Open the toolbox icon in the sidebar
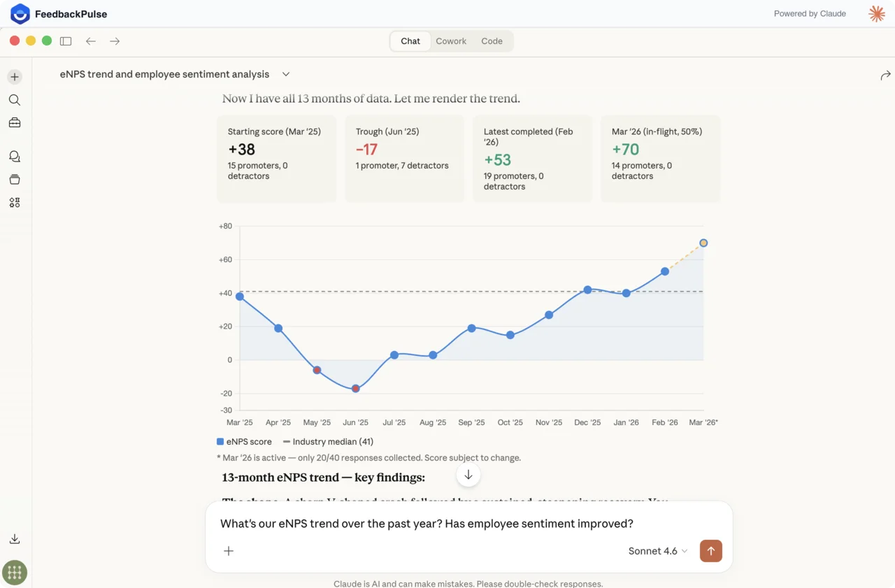 pos(15,122)
